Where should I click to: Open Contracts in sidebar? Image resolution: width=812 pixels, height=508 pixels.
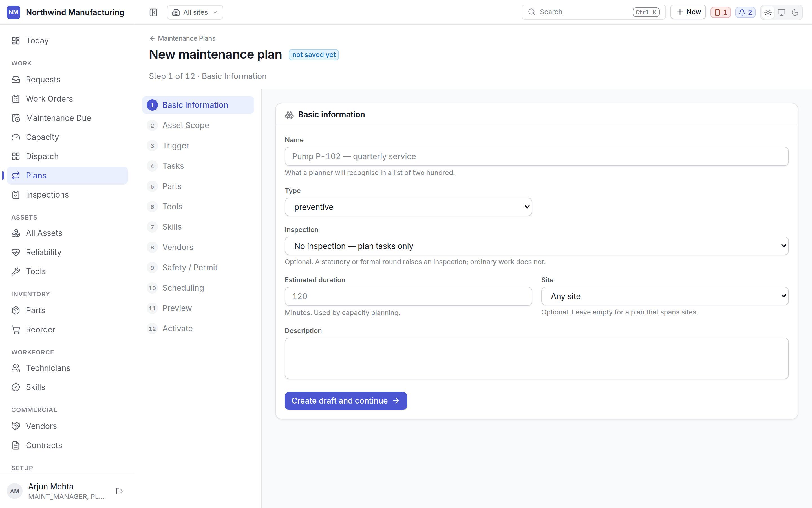[67, 445]
